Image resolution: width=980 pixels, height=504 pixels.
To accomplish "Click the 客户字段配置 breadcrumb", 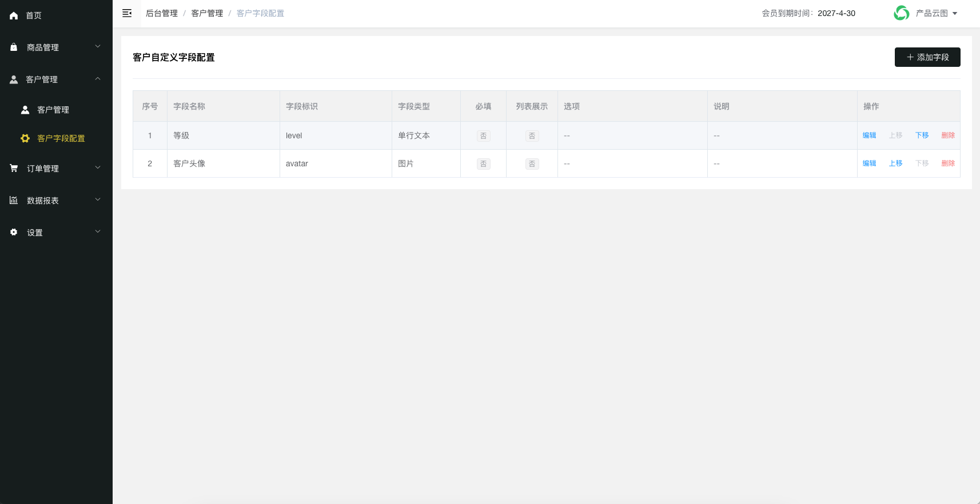I will click(x=260, y=13).
